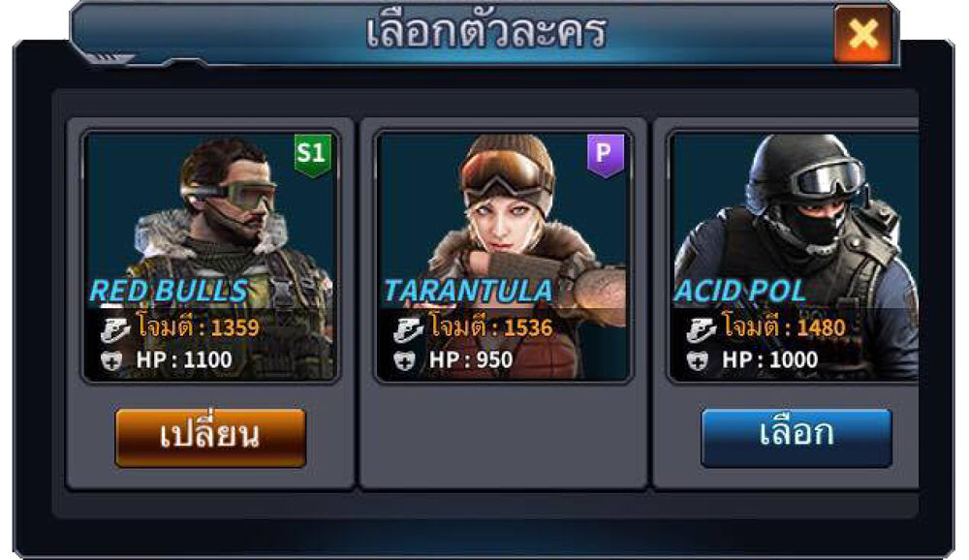Screen dimensions: 969x560
Task: Click Tarantula's attack value 1536
Action: pyautogui.click(x=528, y=328)
